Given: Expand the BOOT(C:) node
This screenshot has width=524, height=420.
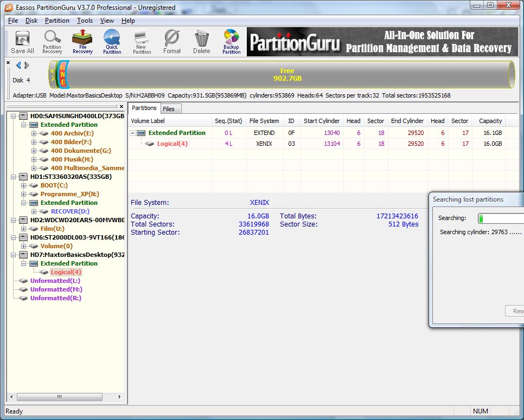Looking at the screenshot, I should pos(23,186).
